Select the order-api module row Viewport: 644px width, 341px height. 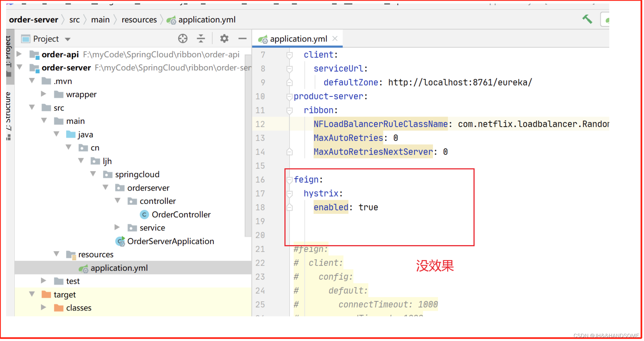pos(133,54)
